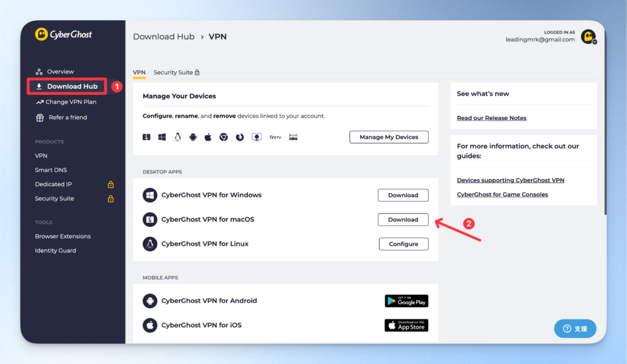This screenshot has width=627, height=364.
Task: Click the Linux penguin device icon
Action: (178, 137)
